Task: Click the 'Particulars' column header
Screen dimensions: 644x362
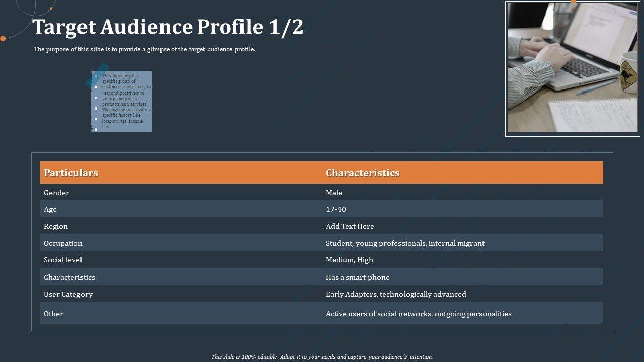Action: pyautogui.click(x=71, y=173)
